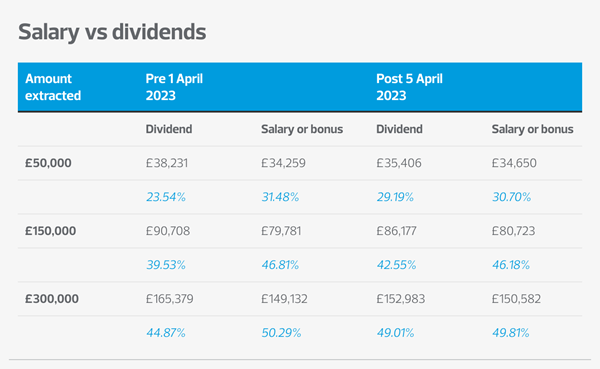
Task: Click the 46.18% percentage value
Action: coord(511,265)
